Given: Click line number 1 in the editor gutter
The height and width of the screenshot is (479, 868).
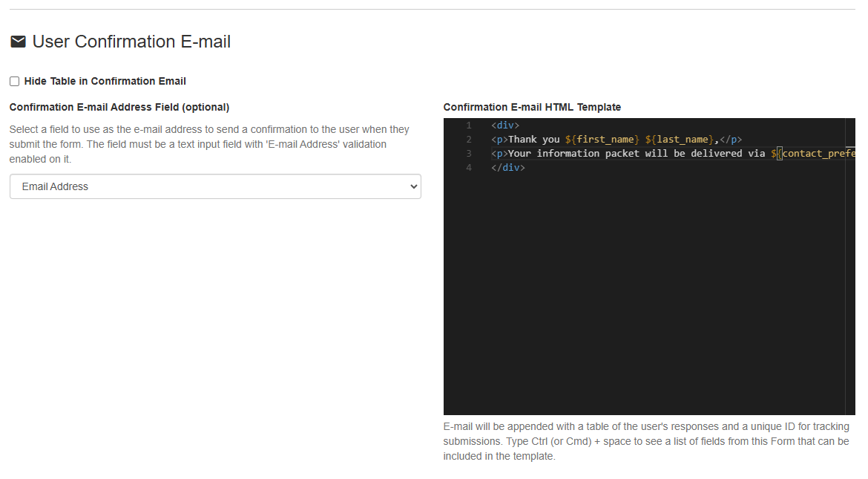Looking at the screenshot, I should coord(469,126).
